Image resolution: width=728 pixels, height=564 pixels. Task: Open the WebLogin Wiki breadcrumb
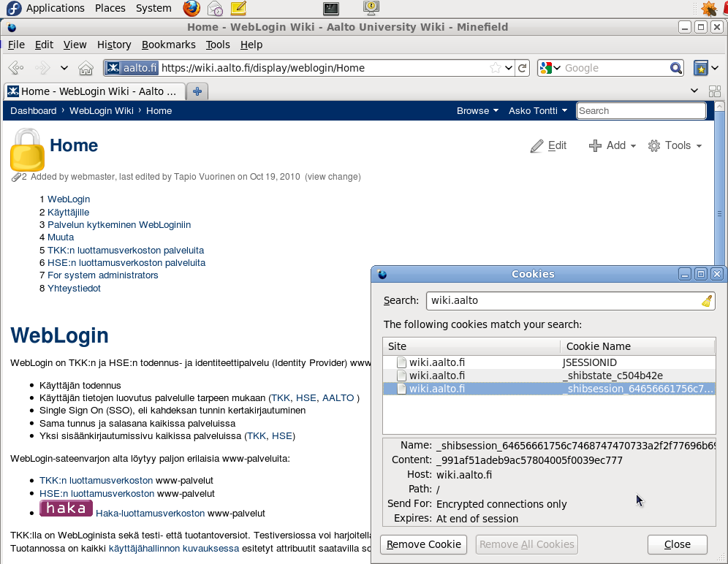click(101, 110)
